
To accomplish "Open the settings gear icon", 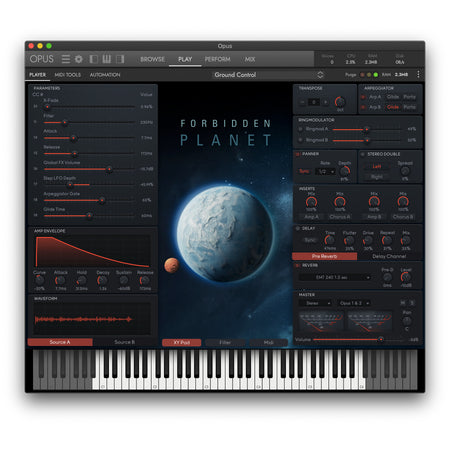I will coord(79,59).
